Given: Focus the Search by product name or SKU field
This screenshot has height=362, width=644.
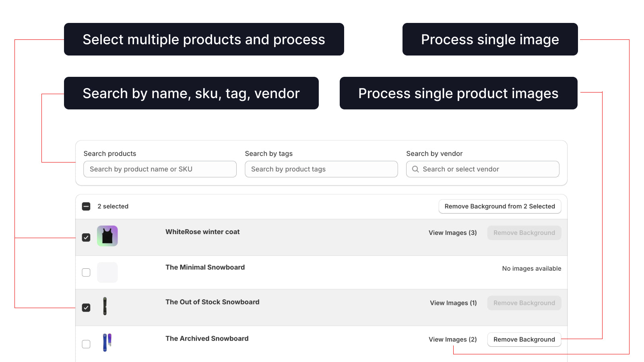Looking at the screenshot, I should click(x=160, y=169).
